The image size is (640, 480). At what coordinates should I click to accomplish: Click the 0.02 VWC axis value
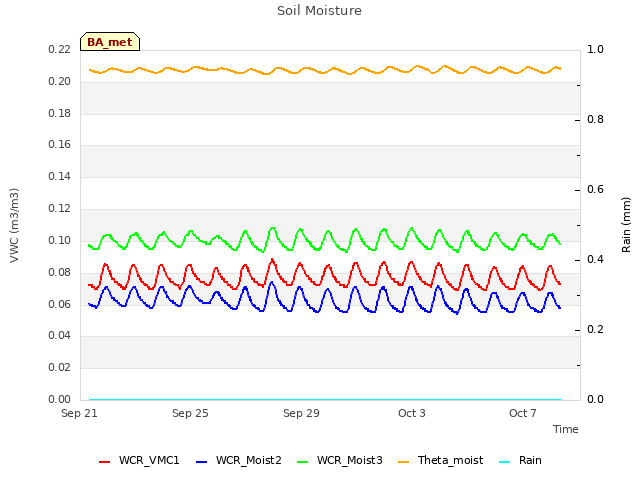pyautogui.click(x=60, y=367)
